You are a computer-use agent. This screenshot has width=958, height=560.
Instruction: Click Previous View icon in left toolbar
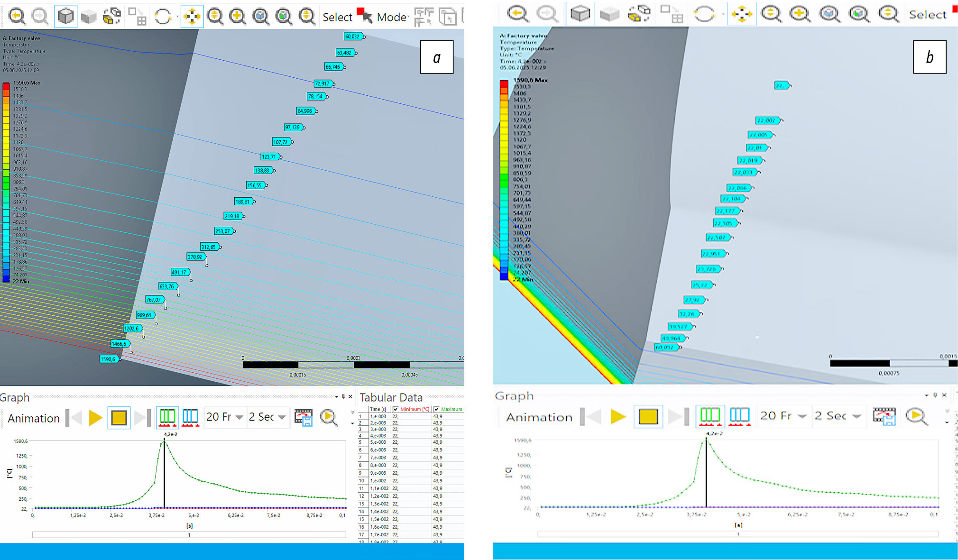(17, 17)
